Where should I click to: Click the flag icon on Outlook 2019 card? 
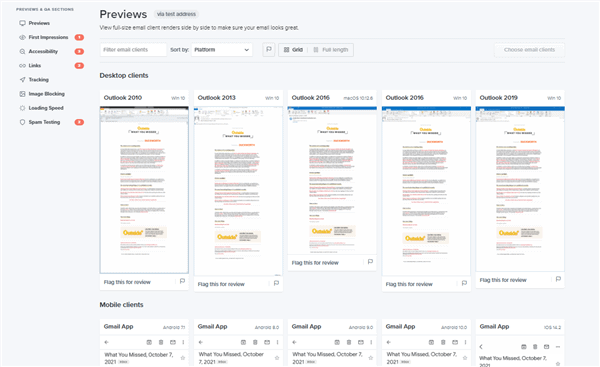(558, 279)
